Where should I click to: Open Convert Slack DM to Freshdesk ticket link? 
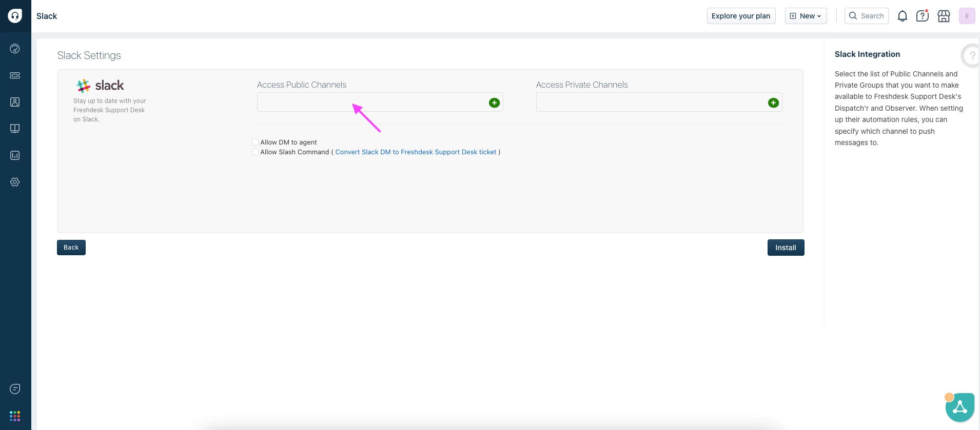[x=416, y=152]
